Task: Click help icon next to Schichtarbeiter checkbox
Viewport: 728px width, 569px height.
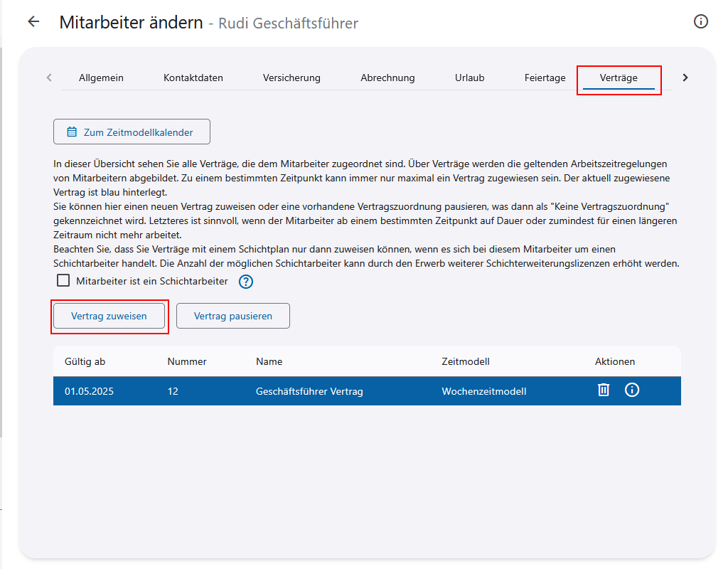Action: [x=246, y=282]
